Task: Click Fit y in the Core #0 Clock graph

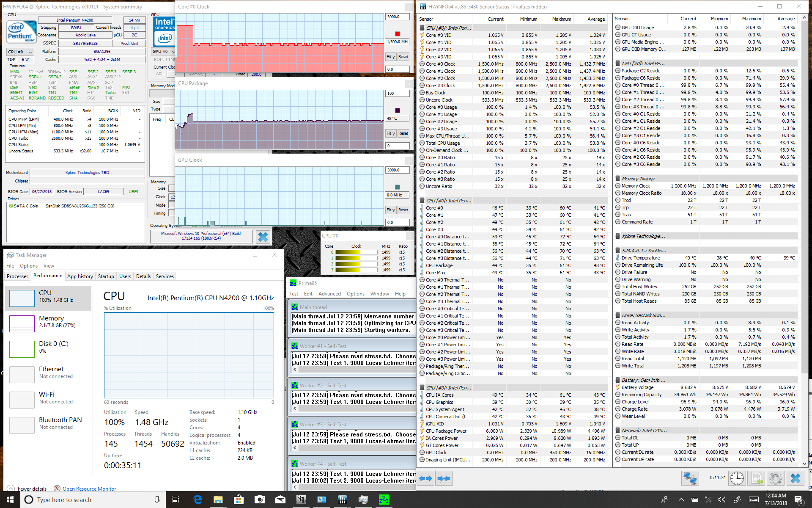Action: 390,57
